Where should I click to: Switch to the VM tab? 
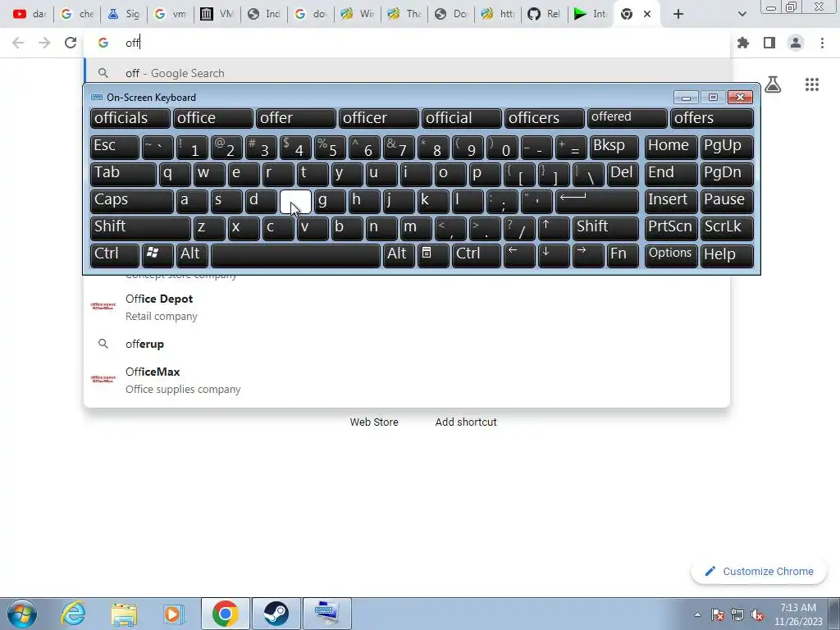(217, 14)
